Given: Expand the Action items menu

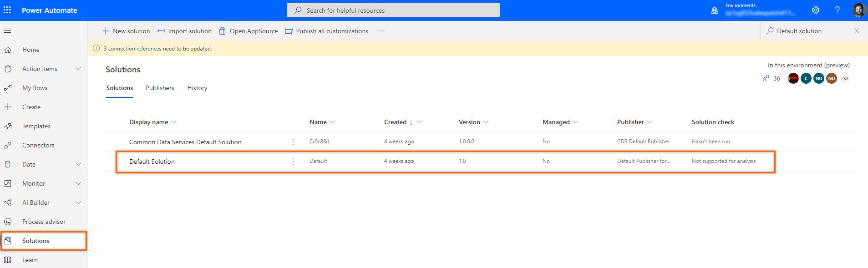Looking at the screenshot, I should point(78,69).
